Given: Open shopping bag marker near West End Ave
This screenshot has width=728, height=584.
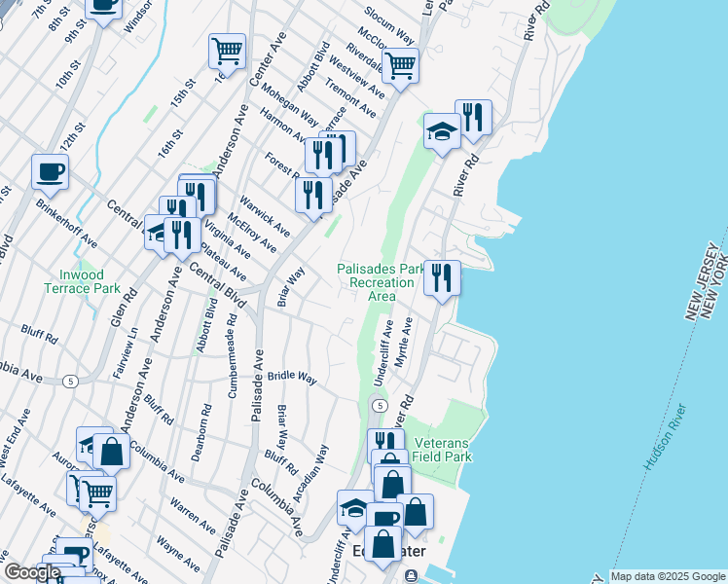Looking at the screenshot, I should (112, 453).
